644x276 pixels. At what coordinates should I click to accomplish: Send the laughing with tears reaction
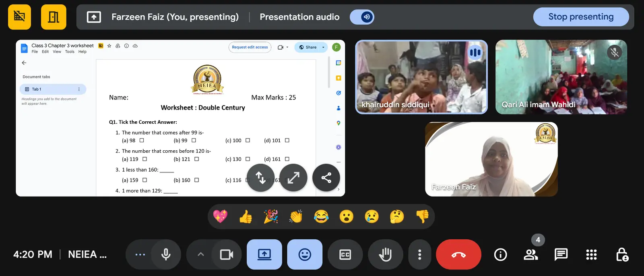pyautogui.click(x=321, y=217)
